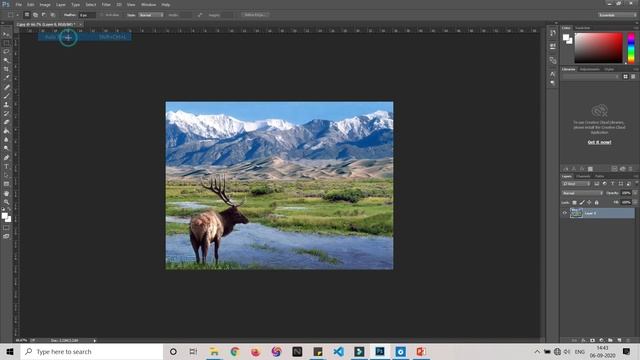Select the Healing Brush tool
This screenshot has width=640, height=360.
[x=6, y=87]
